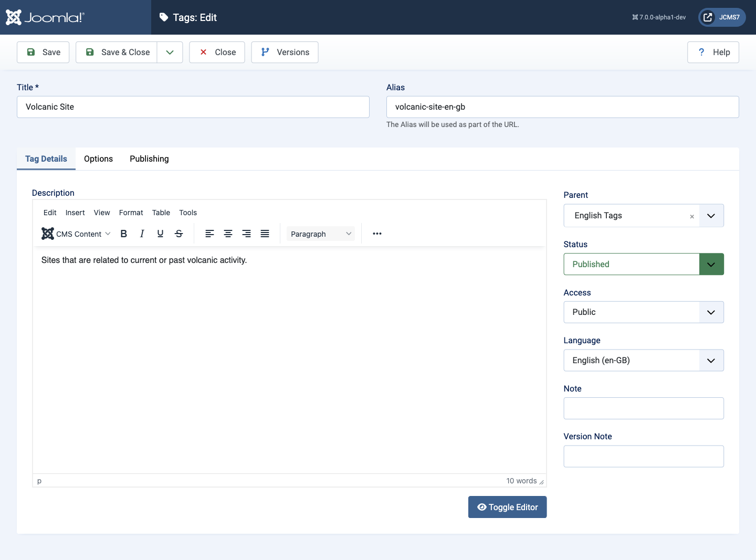Switch to the Options tab
This screenshot has width=756, height=560.
click(x=98, y=159)
